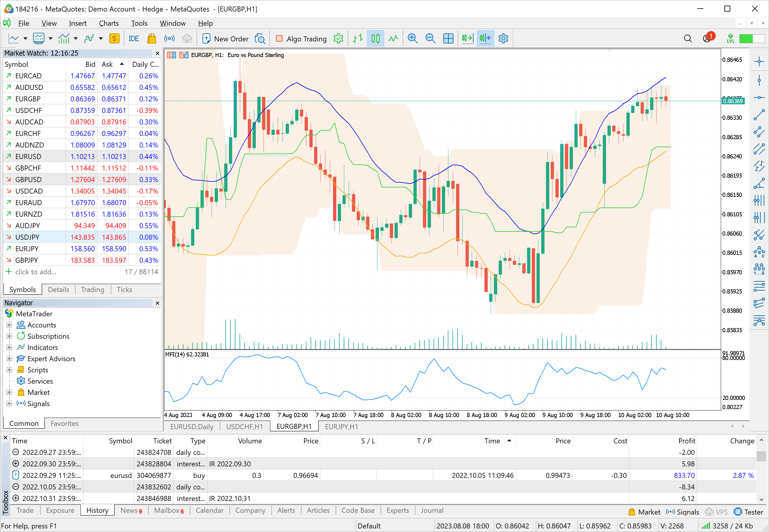Viewport: 769px width, 532px height.
Task: Open Signals button in bottom bar
Action: click(x=682, y=512)
